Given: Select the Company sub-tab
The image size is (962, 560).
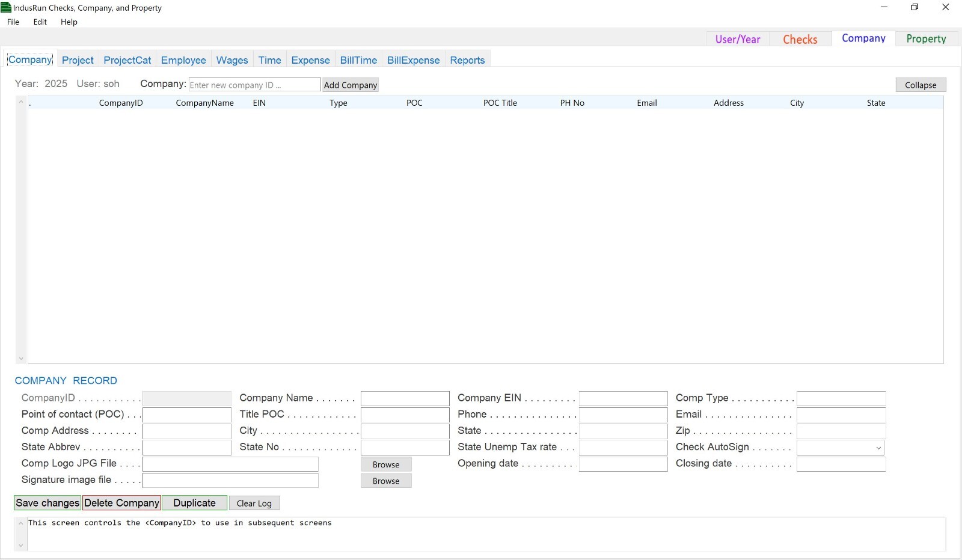Looking at the screenshot, I should 30,59.
